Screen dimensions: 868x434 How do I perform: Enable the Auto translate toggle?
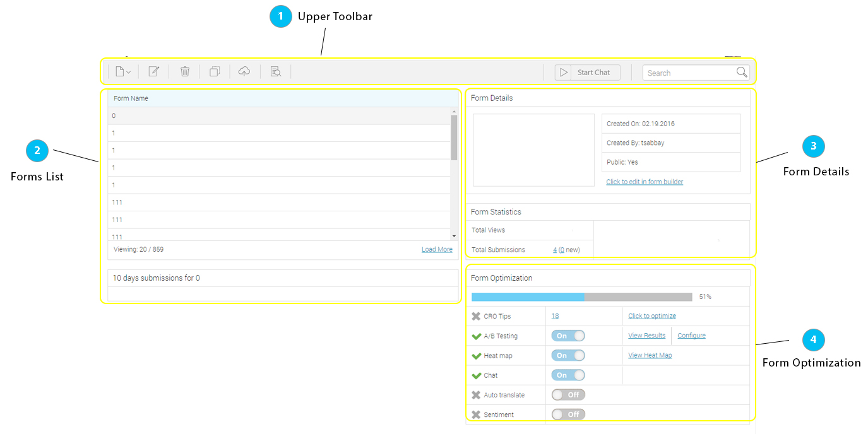[568, 395]
